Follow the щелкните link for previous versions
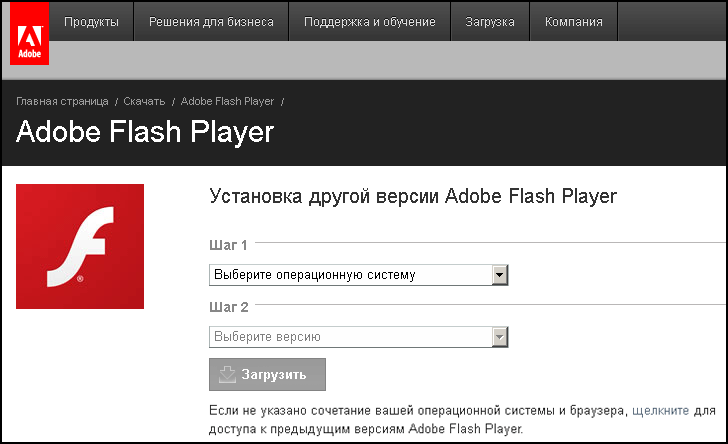 [x=660, y=410]
